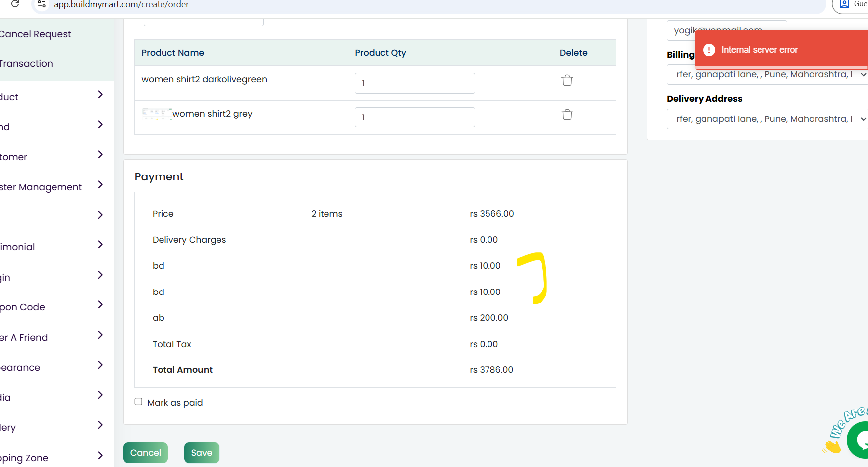The image size is (868, 467).
Task: Reload the page with browser refresh icon
Action: click(x=15, y=4)
